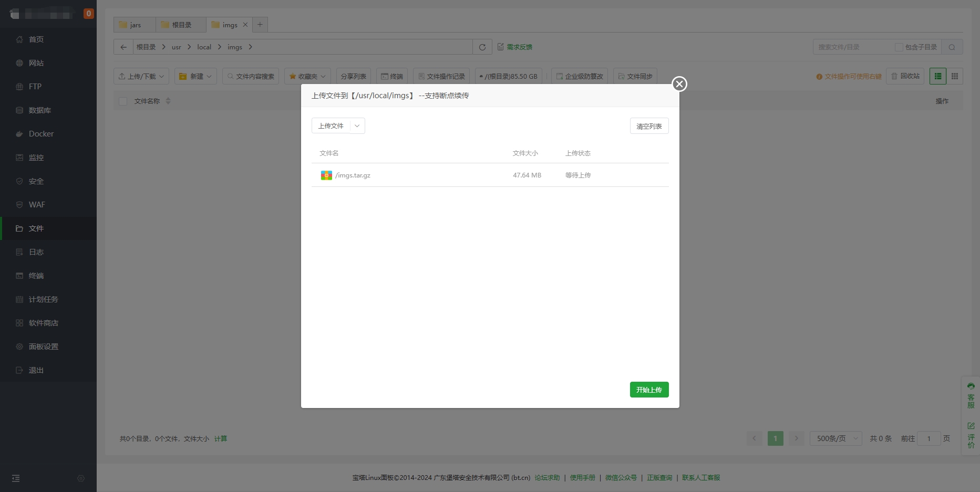The image size is (980, 492).
Task: Toggle the include subdirectories checkbox
Action: 899,47
